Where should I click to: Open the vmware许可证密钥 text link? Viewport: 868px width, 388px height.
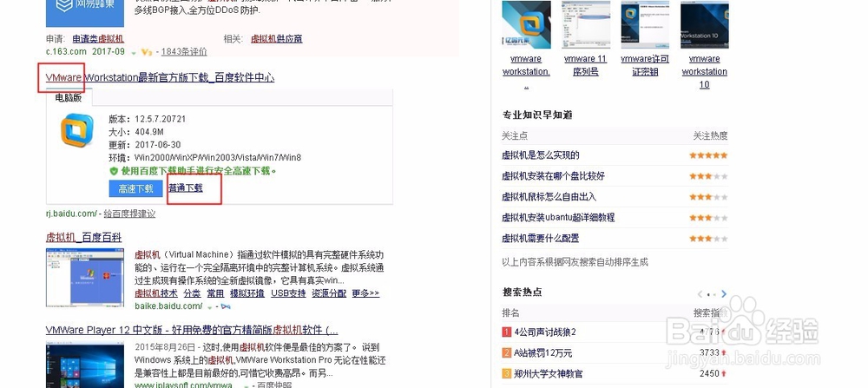tap(645, 65)
